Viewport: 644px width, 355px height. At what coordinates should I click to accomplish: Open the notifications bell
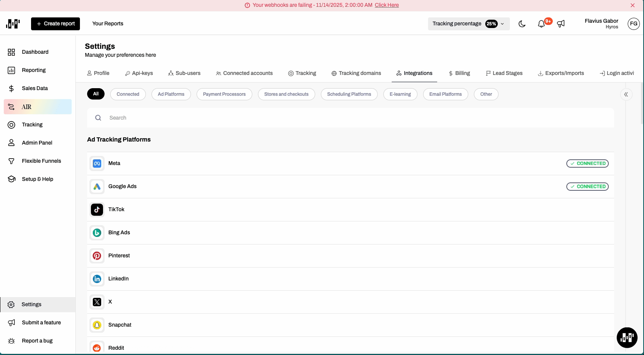[541, 24]
